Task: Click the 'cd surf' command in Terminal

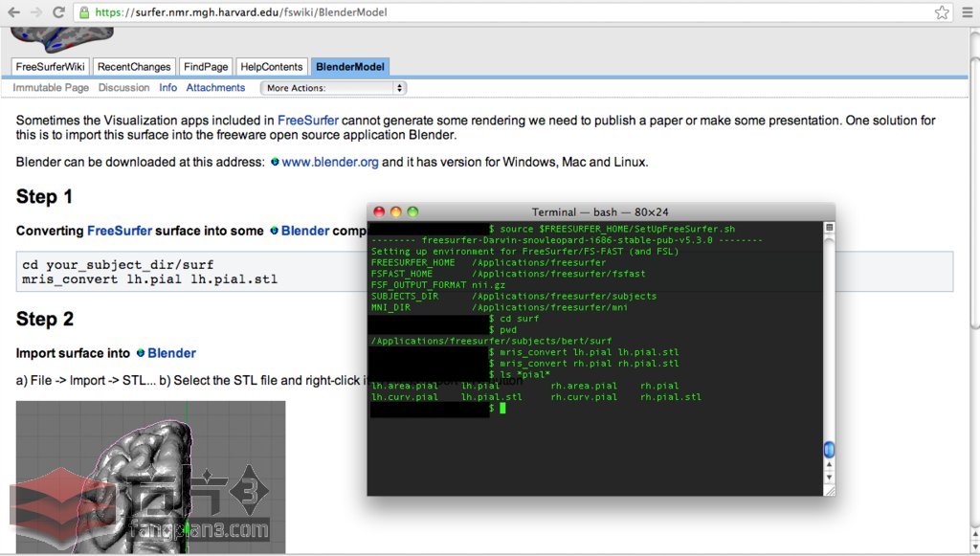Action: (x=520, y=319)
